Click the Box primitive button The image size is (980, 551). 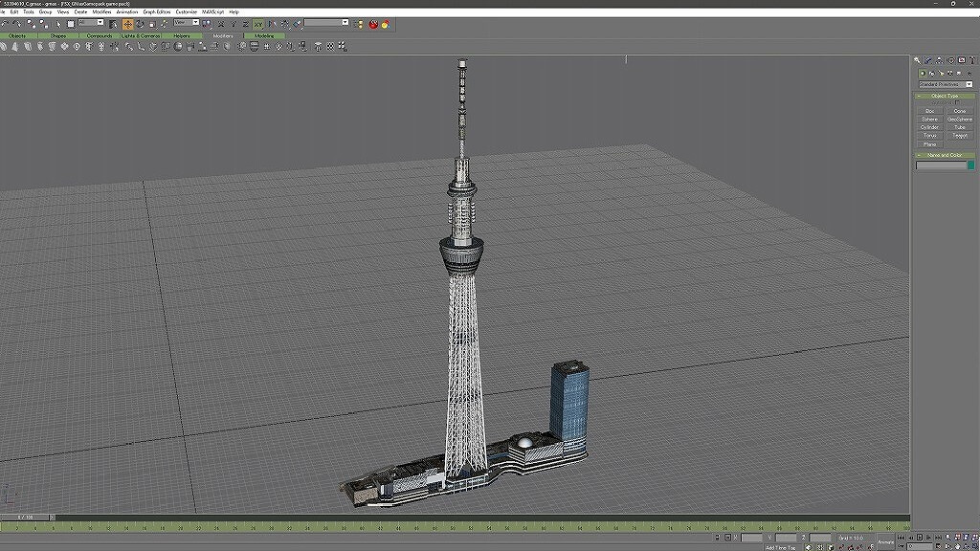[929, 111]
